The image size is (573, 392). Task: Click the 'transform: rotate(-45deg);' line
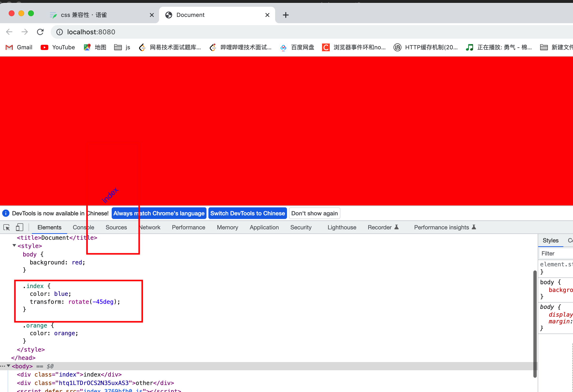pyautogui.click(x=75, y=302)
